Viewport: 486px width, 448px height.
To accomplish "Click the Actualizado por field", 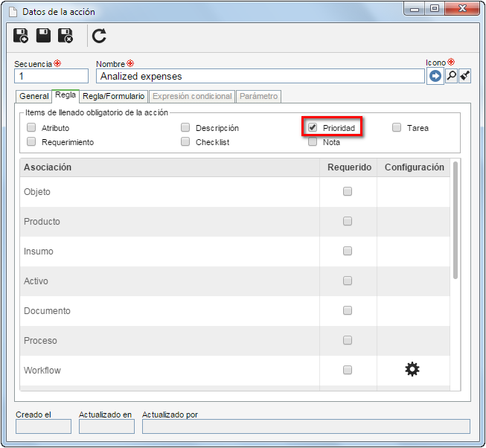I will click(306, 426).
